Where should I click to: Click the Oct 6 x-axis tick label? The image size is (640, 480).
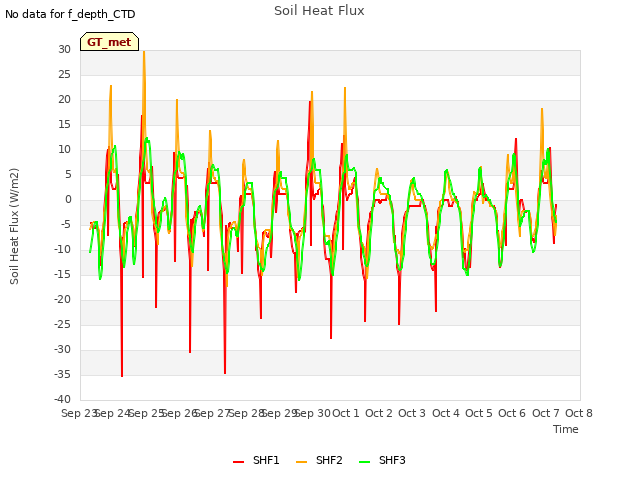point(512,413)
